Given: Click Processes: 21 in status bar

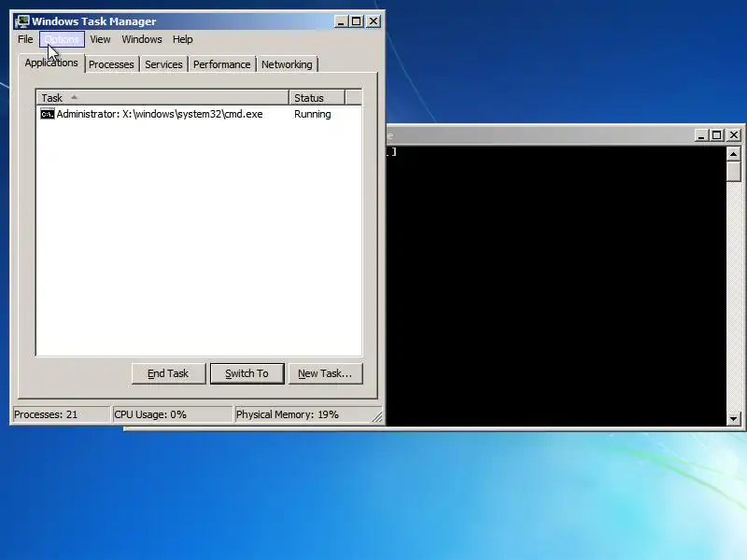Looking at the screenshot, I should pos(61,414).
